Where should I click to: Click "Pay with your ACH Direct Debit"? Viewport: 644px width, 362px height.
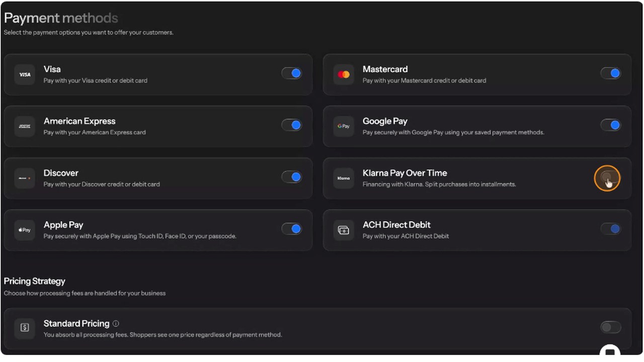(406, 236)
